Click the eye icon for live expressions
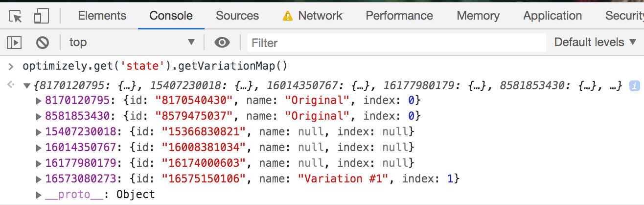Image resolution: width=644 pixels, height=205 pixels. [x=222, y=43]
